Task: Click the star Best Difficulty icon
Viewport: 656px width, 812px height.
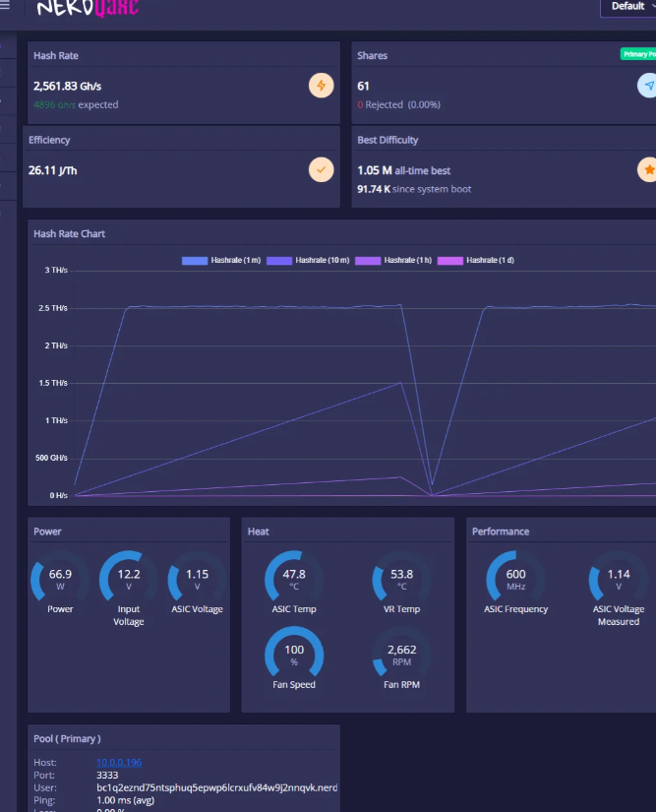Action: pos(647,169)
